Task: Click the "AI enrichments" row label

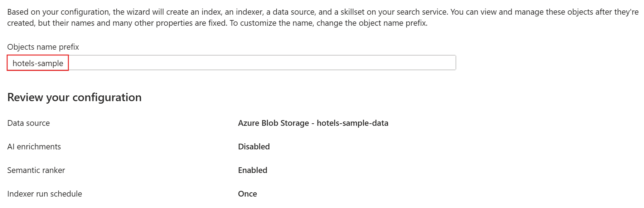Action: point(34,147)
